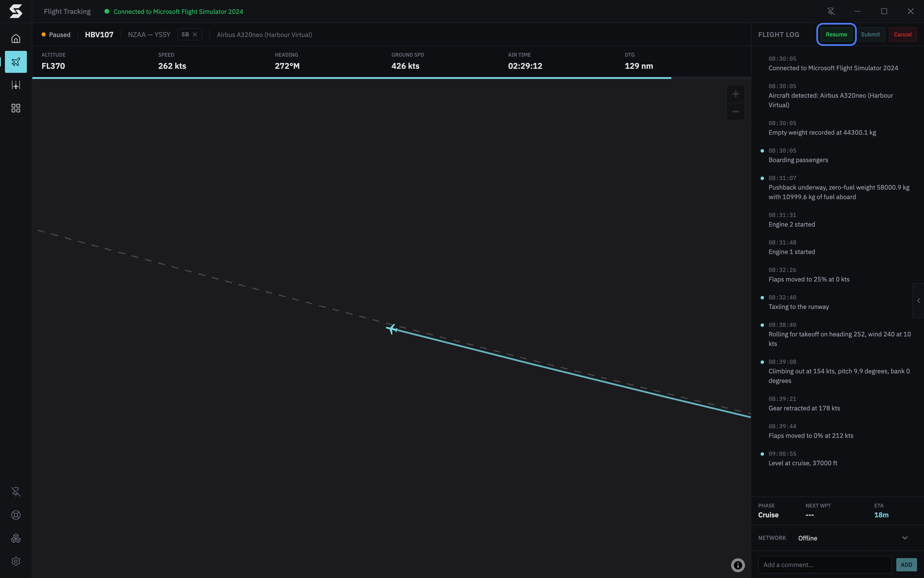Click the 18m ETA value
Viewport: 924px width, 578px height.
pos(881,515)
